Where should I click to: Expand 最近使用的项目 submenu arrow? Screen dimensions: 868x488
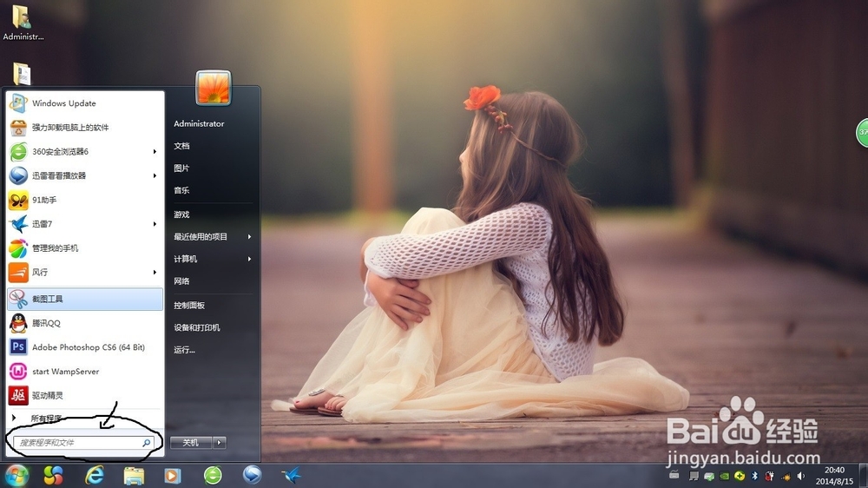(x=250, y=236)
